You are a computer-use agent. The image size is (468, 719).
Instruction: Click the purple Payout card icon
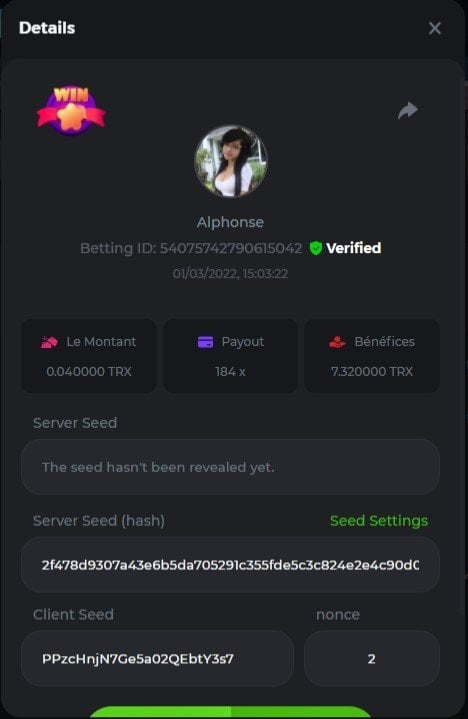pyautogui.click(x=205, y=342)
